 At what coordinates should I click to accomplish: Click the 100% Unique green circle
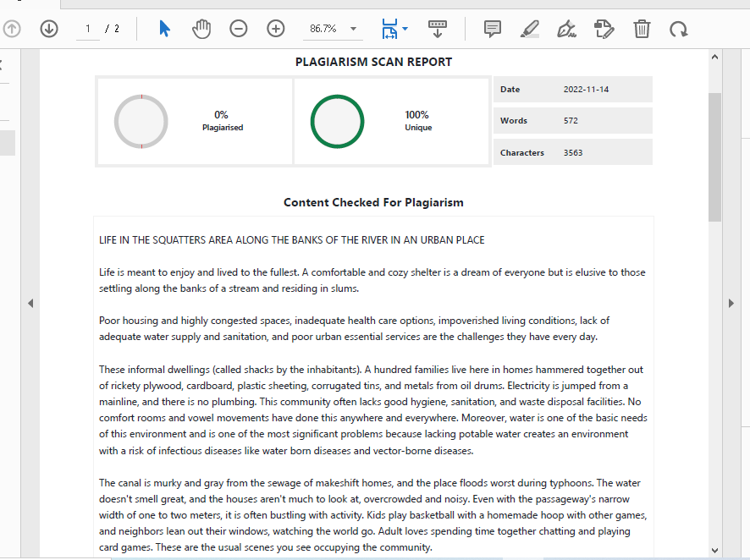click(x=337, y=121)
